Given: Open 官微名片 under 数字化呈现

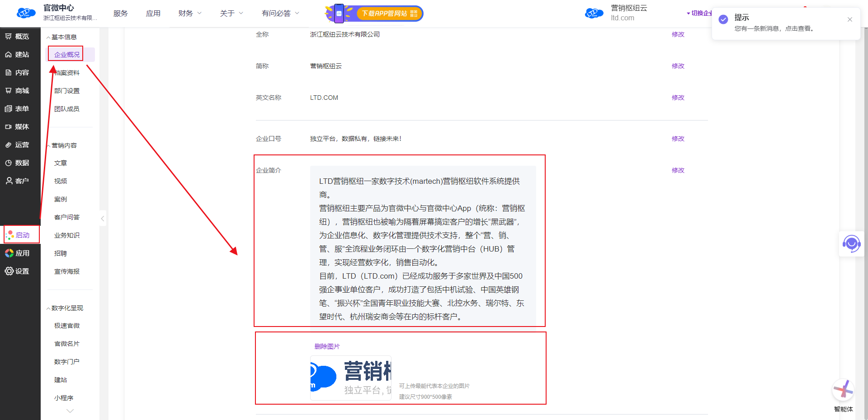Looking at the screenshot, I should click(x=67, y=344).
